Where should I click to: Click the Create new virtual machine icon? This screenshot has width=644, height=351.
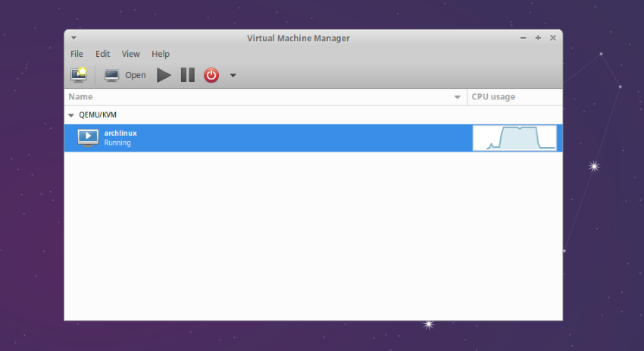[x=79, y=75]
